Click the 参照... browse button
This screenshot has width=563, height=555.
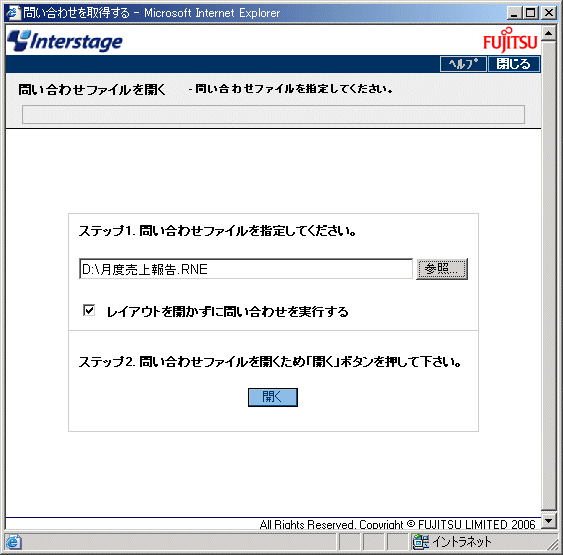[442, 269]
